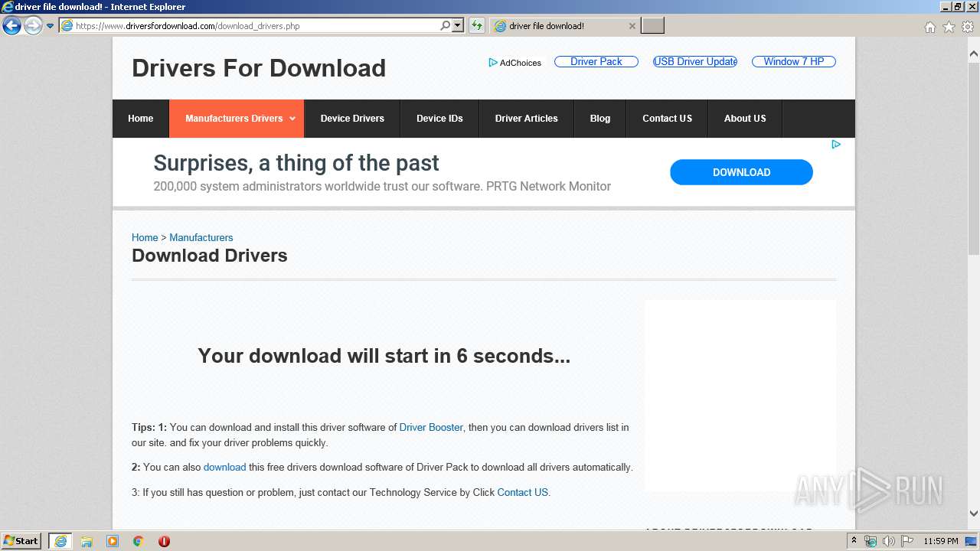Image resolution: width=980 pixels, height=551 pixels.
Task: Click the 'Your download will start' countdown text
Action: 384,356
